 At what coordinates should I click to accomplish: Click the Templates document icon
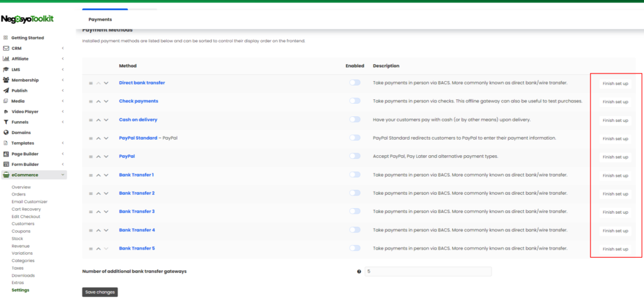(x=6, y=143)
